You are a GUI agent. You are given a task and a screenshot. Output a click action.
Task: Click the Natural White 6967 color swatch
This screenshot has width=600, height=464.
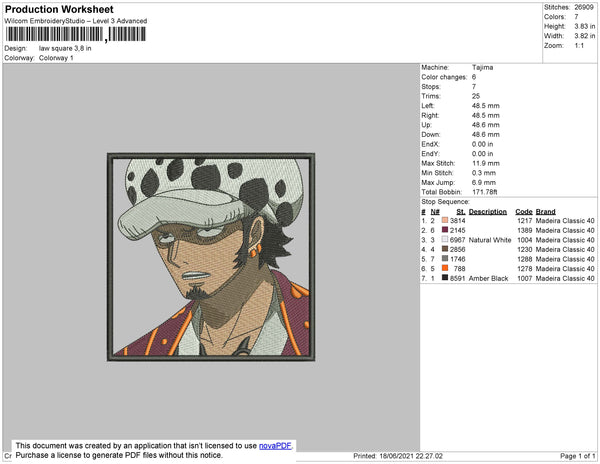click(445, 239)
